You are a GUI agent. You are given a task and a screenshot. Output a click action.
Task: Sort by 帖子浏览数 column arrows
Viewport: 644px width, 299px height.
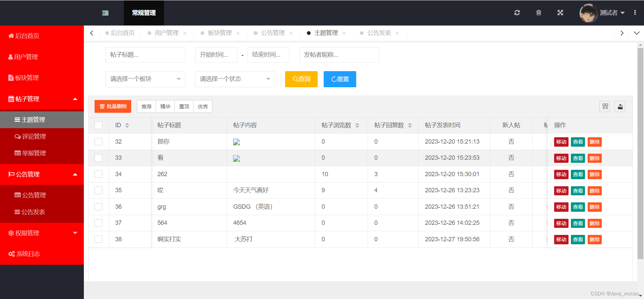point(357,125)
